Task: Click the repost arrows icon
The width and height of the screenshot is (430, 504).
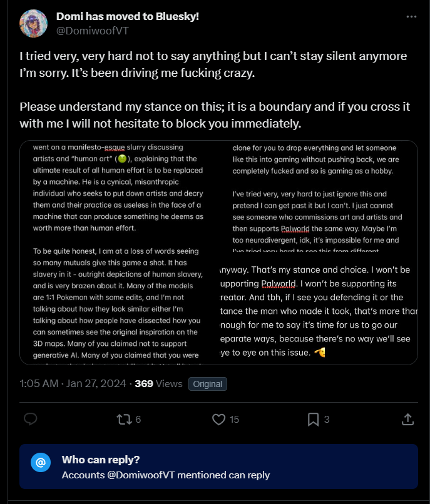Action: pos(124,419)
